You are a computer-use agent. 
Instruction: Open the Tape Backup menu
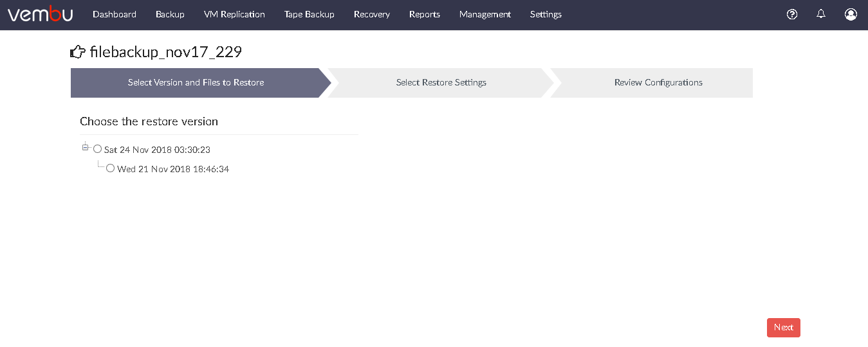tap(309, 14)
